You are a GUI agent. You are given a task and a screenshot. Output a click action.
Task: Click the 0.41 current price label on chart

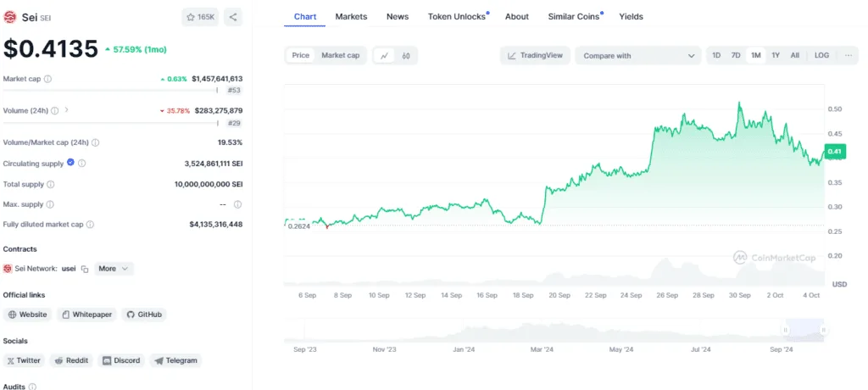(834, 151)
